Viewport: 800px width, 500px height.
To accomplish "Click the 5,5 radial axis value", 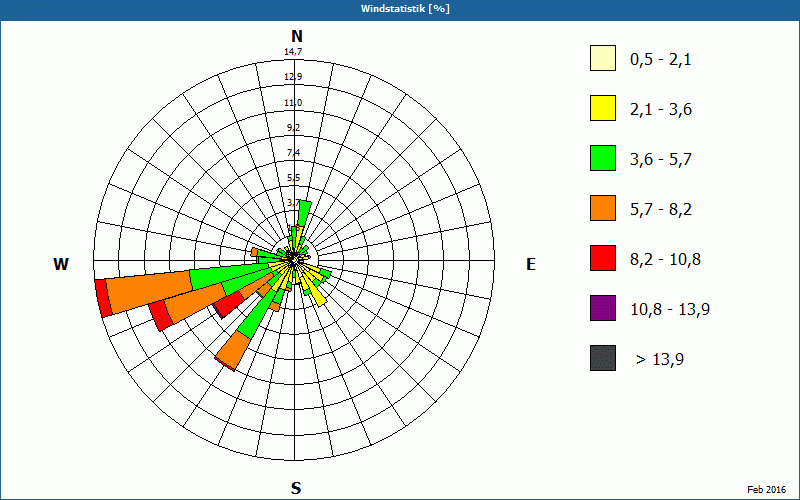I will tap(293, 178).
